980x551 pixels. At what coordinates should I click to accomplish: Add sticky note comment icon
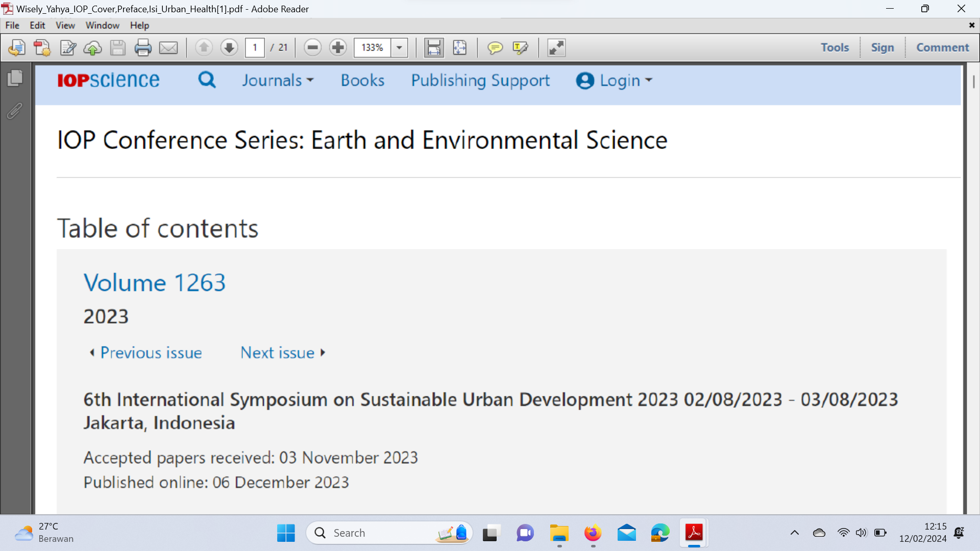coord(495,48)
